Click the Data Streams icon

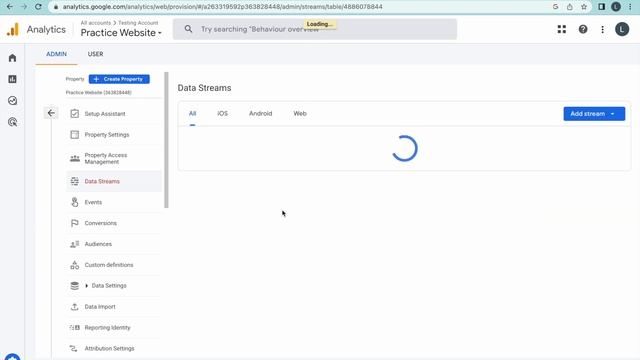[75, 181]
